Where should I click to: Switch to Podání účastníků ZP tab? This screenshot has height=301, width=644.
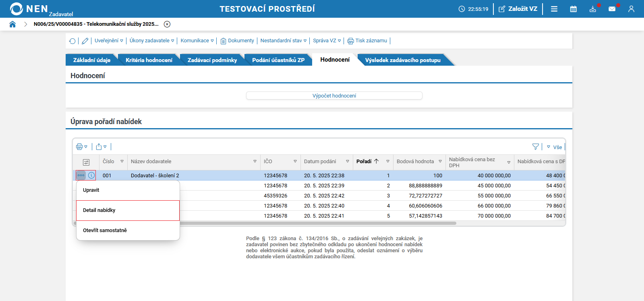point(278,60)
